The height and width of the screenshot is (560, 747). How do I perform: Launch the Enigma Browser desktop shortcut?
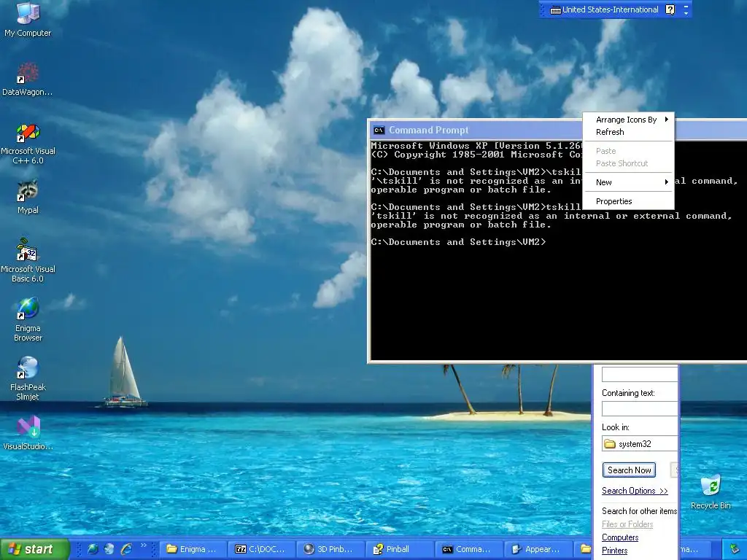(x=28, y=319)
